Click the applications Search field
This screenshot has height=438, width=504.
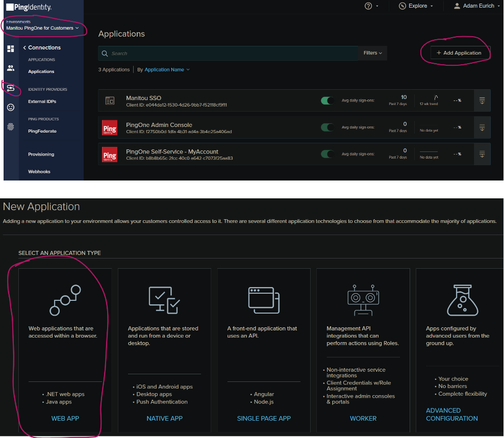[228, 54]
